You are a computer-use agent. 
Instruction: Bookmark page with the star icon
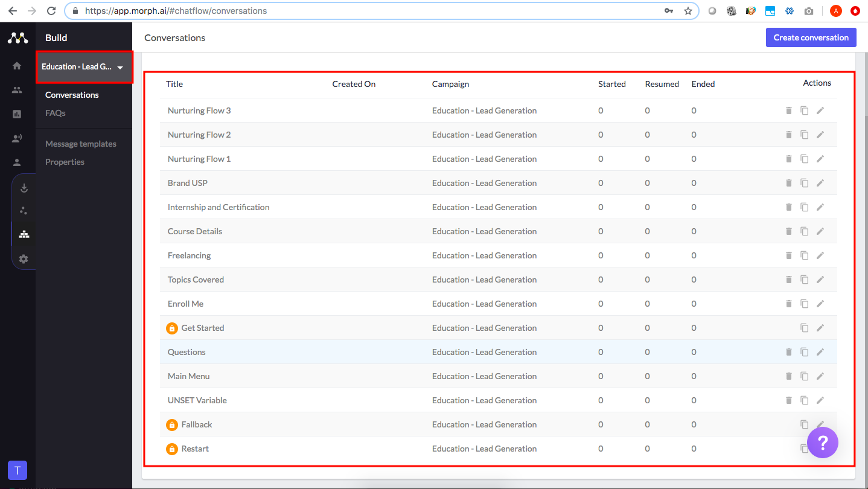click(688, 11)
